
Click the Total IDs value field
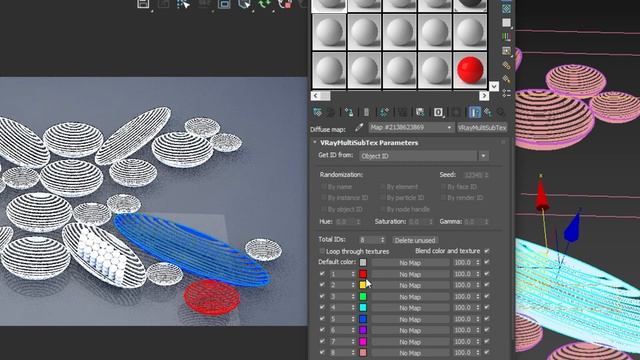click(369, 240)
